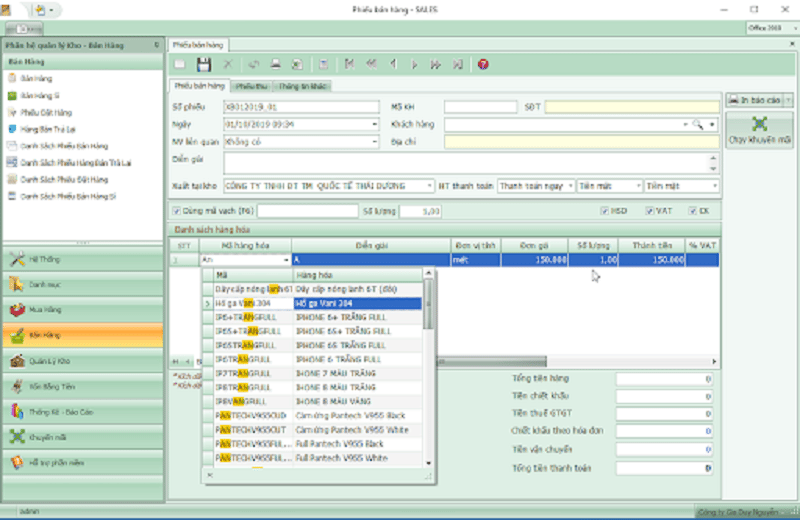Switch to the Thông tin khác tab

coord(302,86)
